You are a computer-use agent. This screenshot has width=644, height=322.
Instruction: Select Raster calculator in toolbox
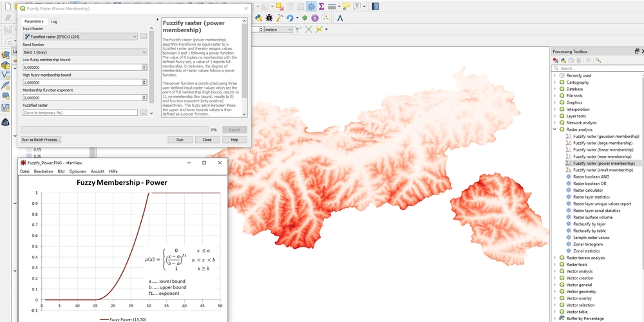[x=588, y=191]
